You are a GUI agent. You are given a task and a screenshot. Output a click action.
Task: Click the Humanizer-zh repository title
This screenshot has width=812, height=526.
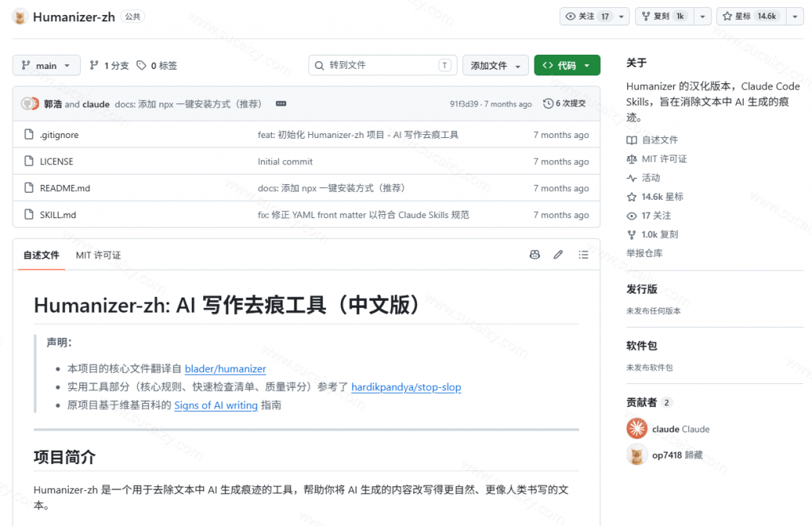pyautogui.click(x=74, y=17)
